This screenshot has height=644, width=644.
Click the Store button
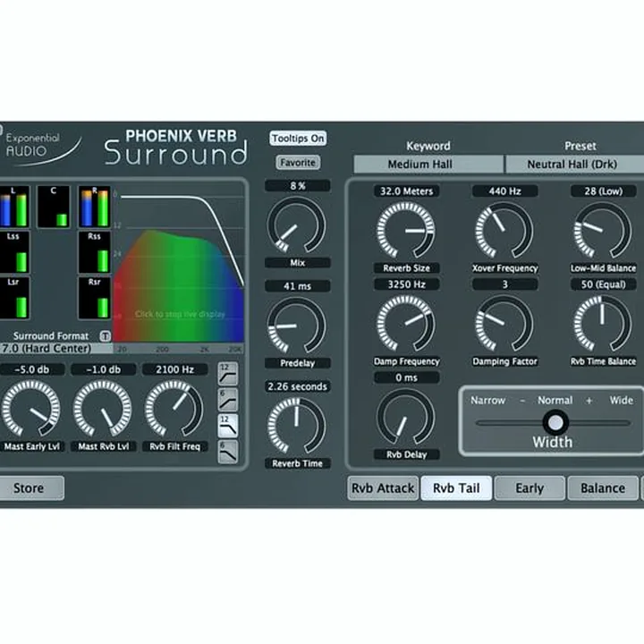tap(31, 488)
